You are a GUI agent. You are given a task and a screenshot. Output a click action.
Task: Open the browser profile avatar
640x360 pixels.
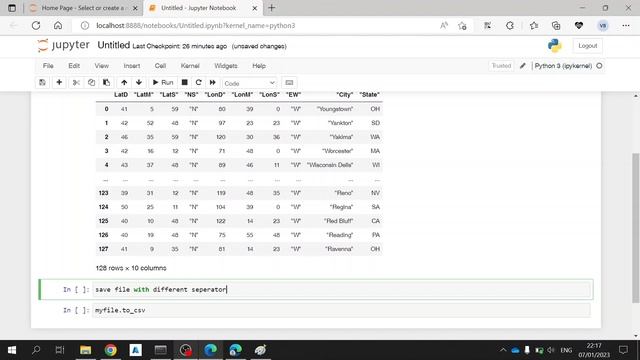point(603,26)
